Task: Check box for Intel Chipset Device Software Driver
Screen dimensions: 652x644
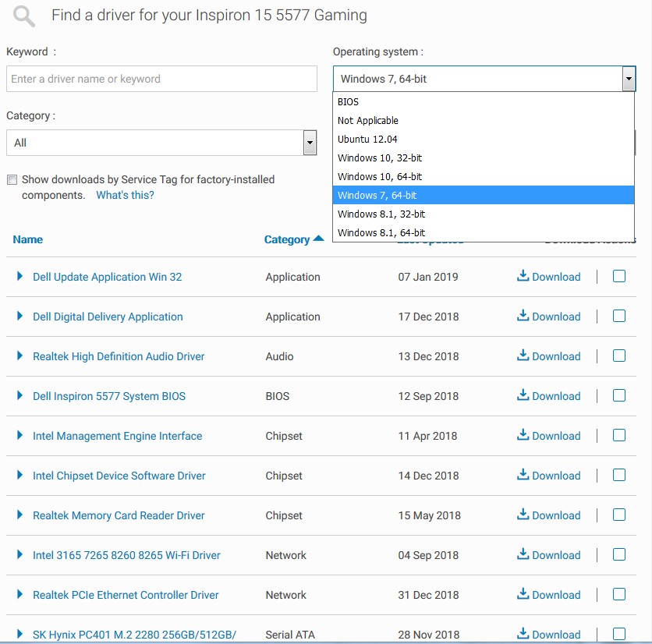Action: [x=619, y=475]
